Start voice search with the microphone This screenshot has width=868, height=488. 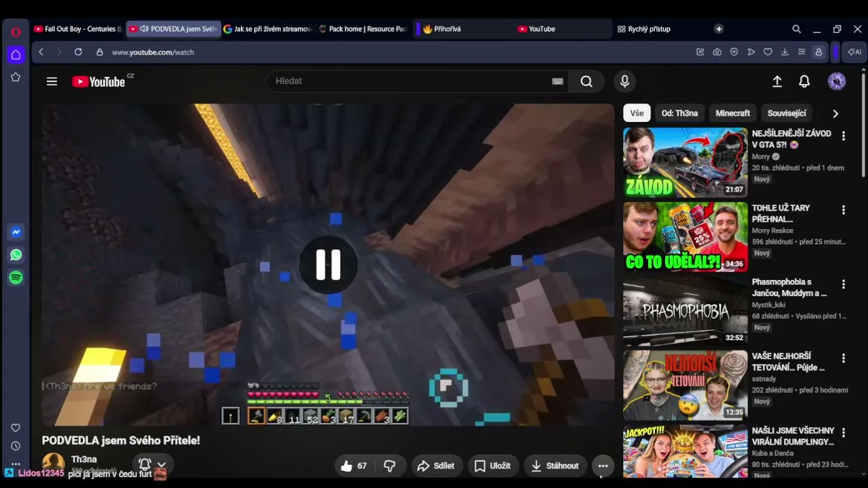pyautogui.click(x=625, y=81)
